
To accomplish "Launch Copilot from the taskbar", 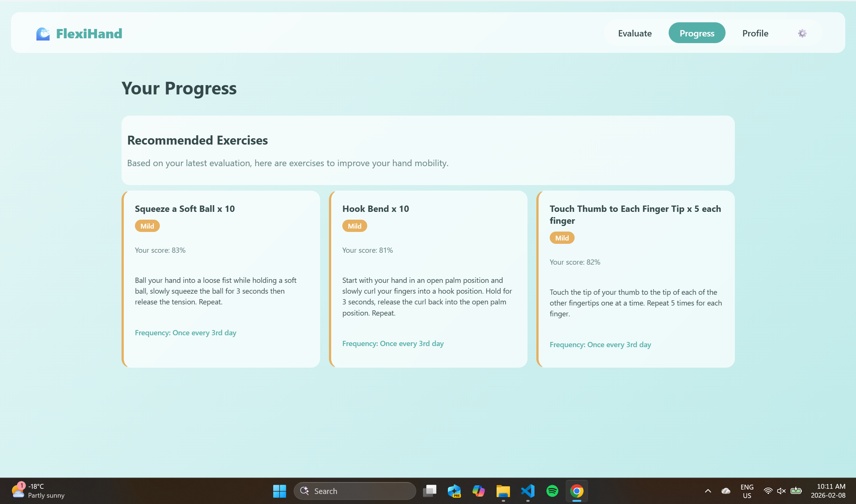I will click(478, 491).
